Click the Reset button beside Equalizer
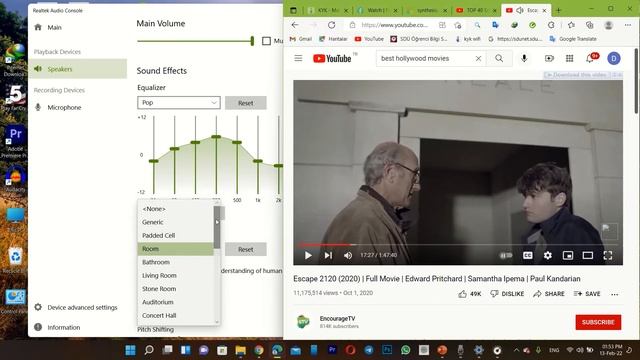This screenshot has height=360, width=640. [246, 103]
